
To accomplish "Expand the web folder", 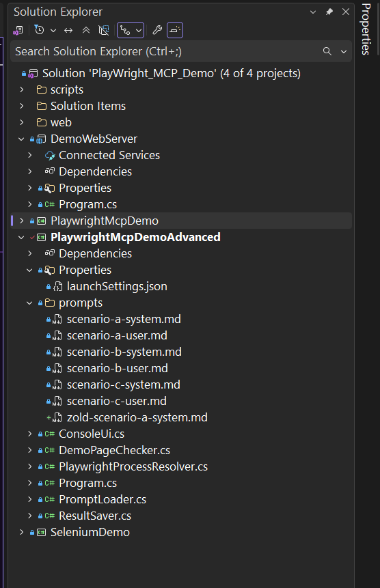I will point(22,122).
